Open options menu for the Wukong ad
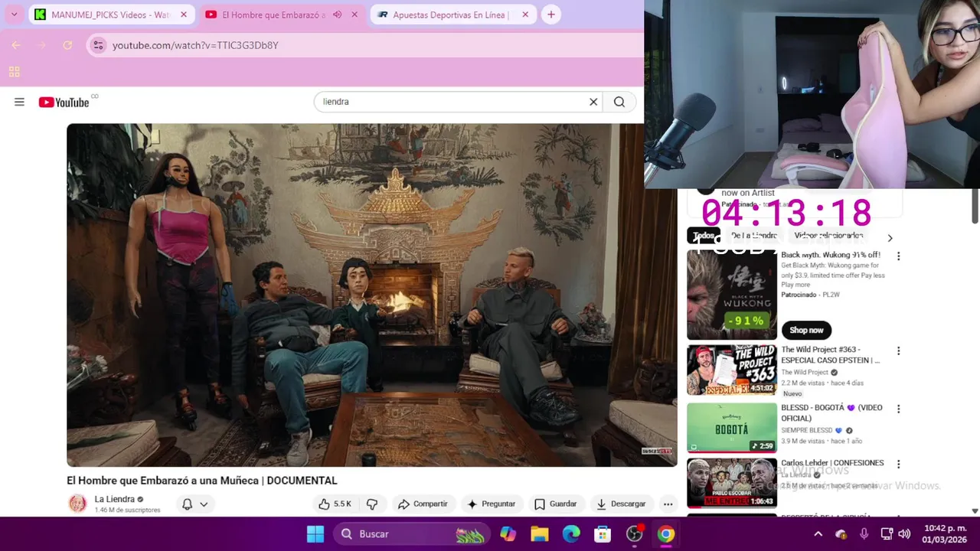This screenshot has height=551, width=980. click(x=899, y=256)
